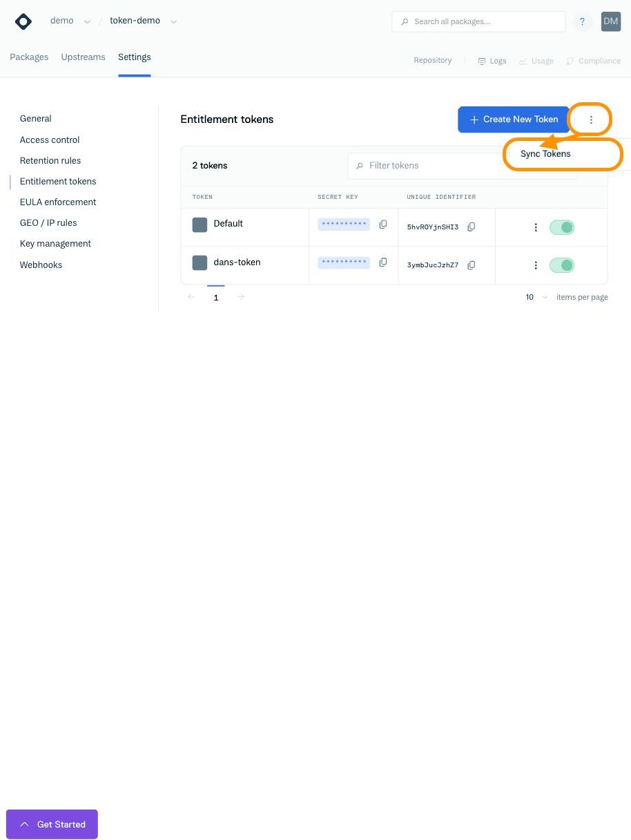631x840 pixels.
Task: Click the help question mark icon
Action: click(x=582, y=21)
